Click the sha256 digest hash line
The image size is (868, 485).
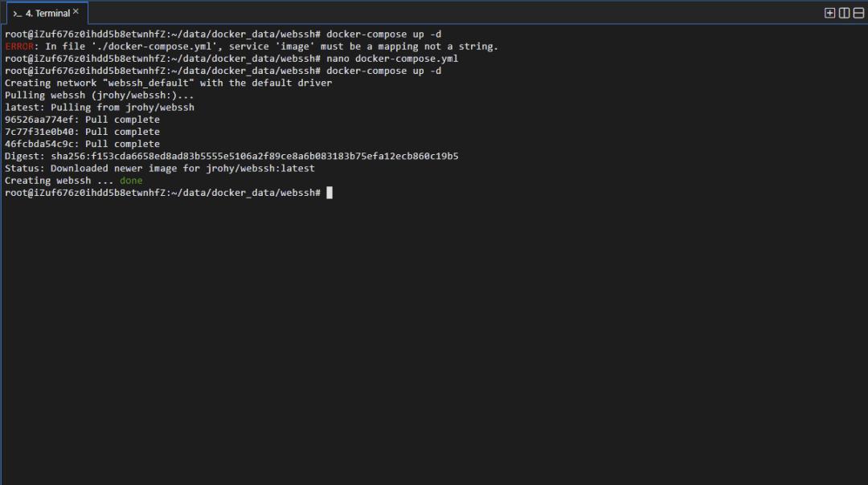click(231, 157)
